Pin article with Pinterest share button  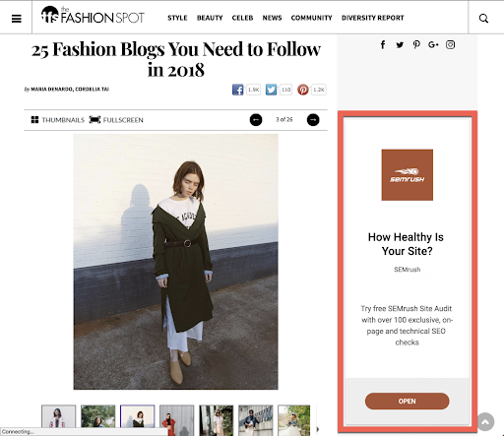pyautogui.click(x=303, y=90)
